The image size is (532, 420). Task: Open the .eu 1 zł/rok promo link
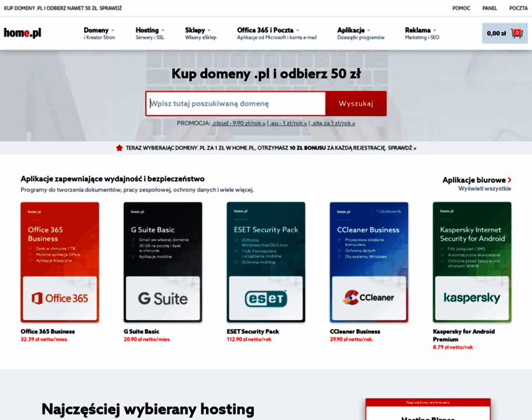pyautogui.click(x=288, y=123)
